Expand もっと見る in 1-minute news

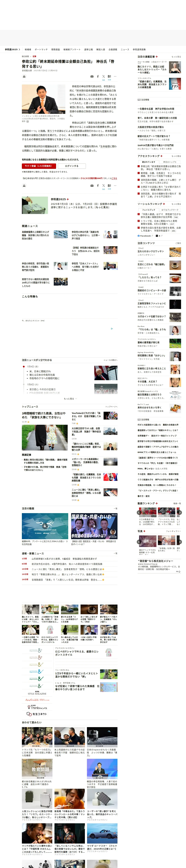(x=70, y=399)
